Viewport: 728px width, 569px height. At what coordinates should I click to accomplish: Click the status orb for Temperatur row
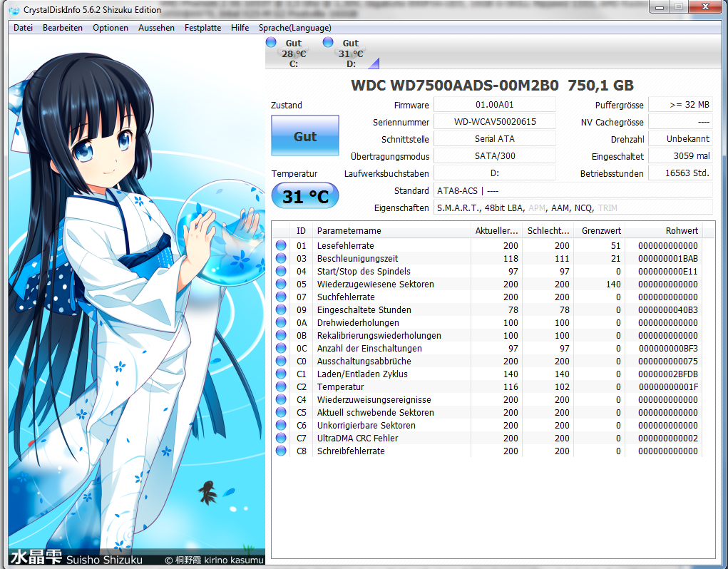pos(281,386)
